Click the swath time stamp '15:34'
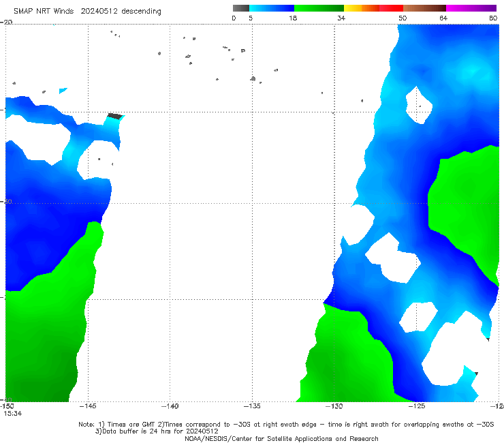The height and width of the screenshot is (443, 504). click(13, 414)
